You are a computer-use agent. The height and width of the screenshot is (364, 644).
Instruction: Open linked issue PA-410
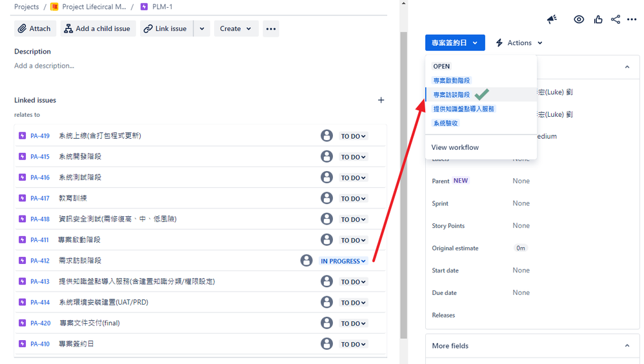[x=40, y=344]
